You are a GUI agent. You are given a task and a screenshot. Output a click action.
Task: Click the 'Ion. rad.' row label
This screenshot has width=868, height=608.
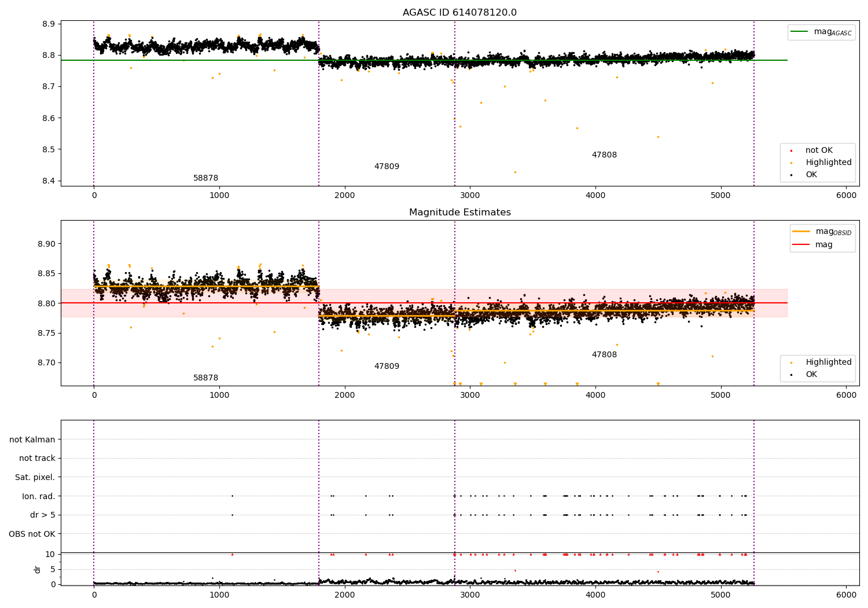pos(39,496)
